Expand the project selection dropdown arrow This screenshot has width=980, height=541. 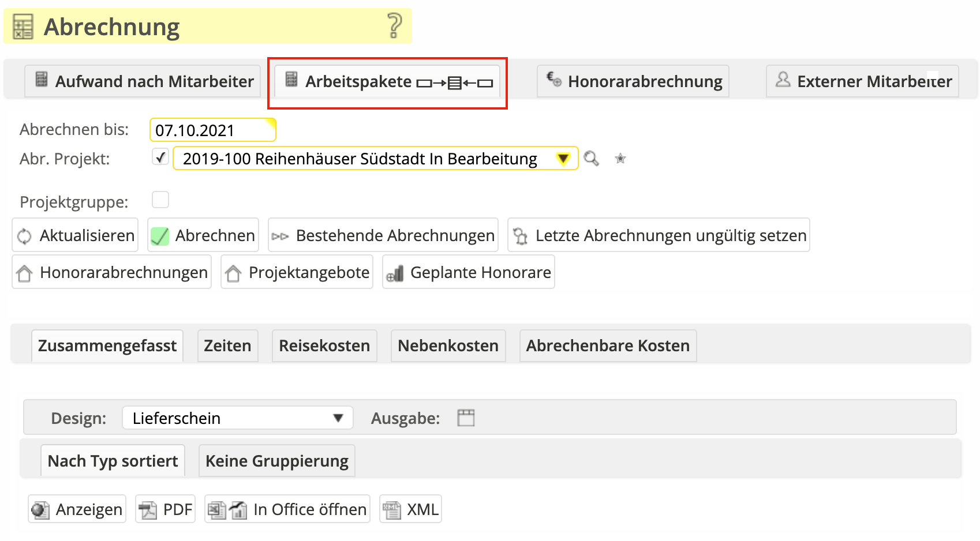(x=563, y=159)
